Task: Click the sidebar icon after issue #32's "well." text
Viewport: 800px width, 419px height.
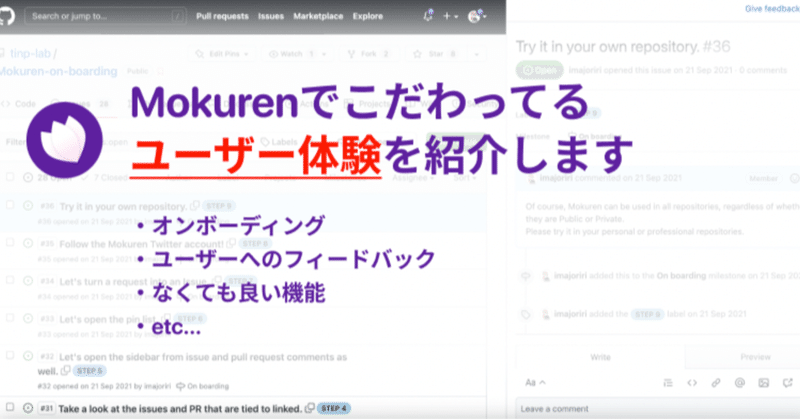Action: coord(66,371)
